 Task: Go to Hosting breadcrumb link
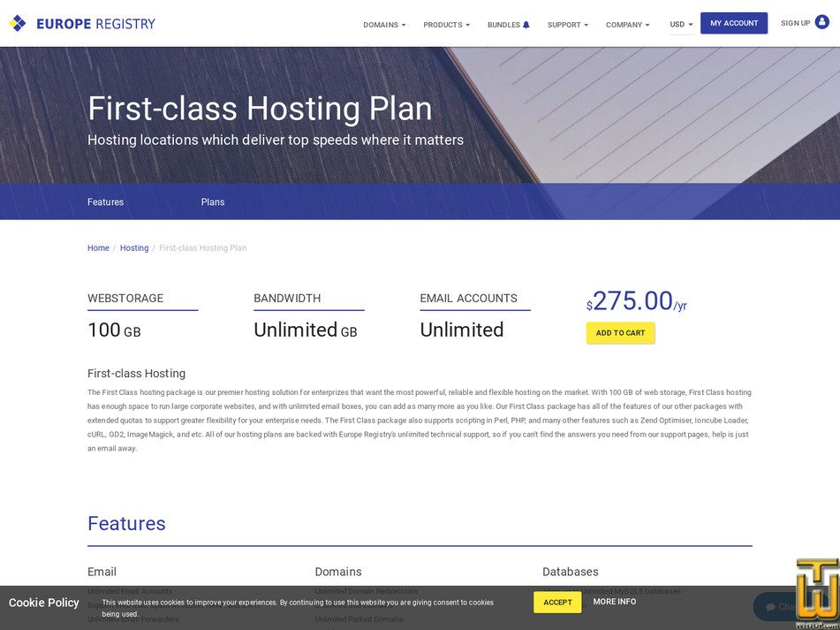(x=134, y=248)
